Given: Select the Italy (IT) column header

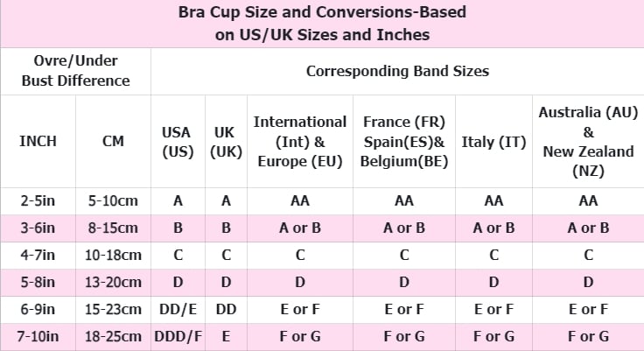Looking at the screenshot, I should (x=493, y=142).
